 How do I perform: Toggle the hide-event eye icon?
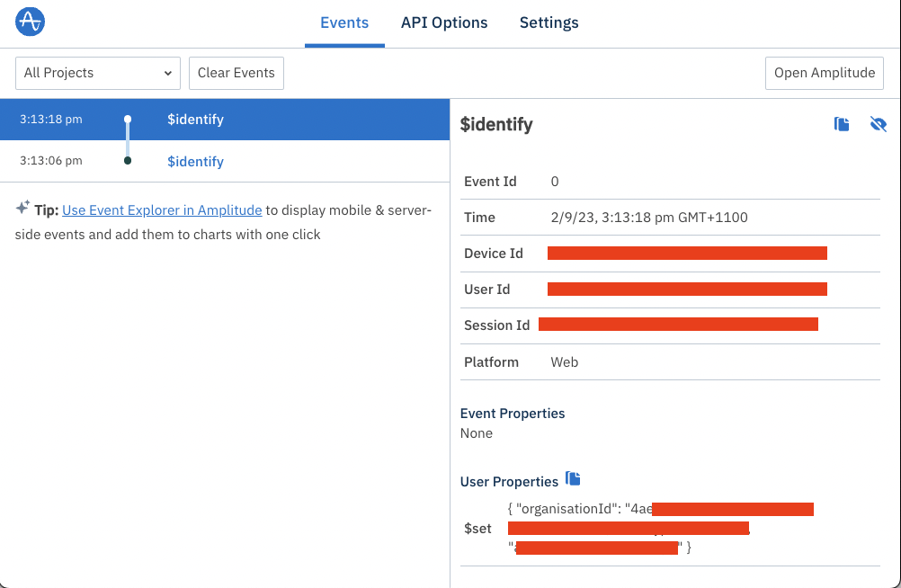click(879, 124)
